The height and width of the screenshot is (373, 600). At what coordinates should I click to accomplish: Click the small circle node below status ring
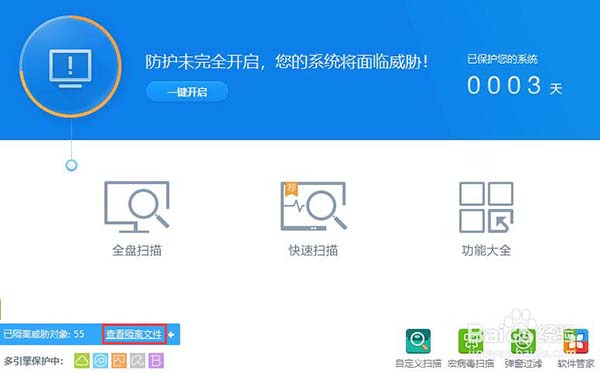pyautogui.click(x=71, y=165)
